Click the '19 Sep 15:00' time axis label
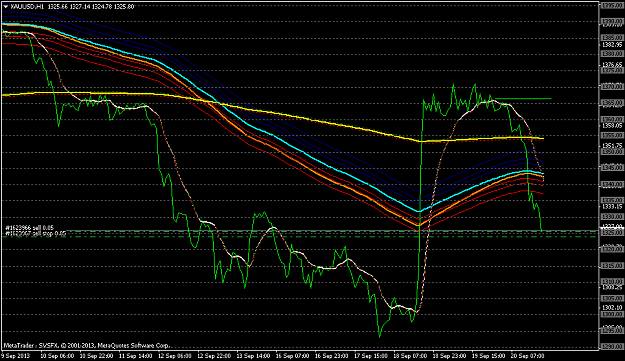 pos(488,356)
